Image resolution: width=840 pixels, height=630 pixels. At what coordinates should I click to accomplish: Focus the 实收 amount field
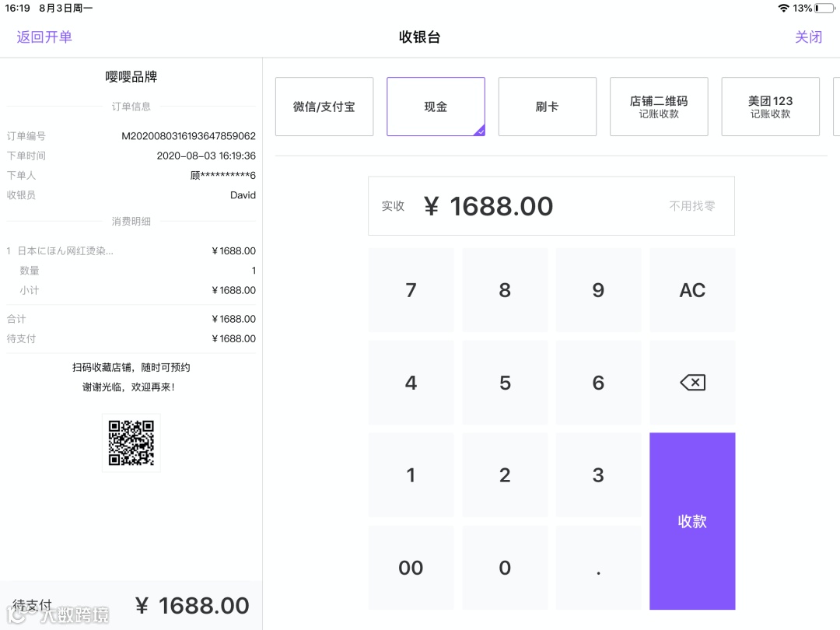tap(551, 205)
